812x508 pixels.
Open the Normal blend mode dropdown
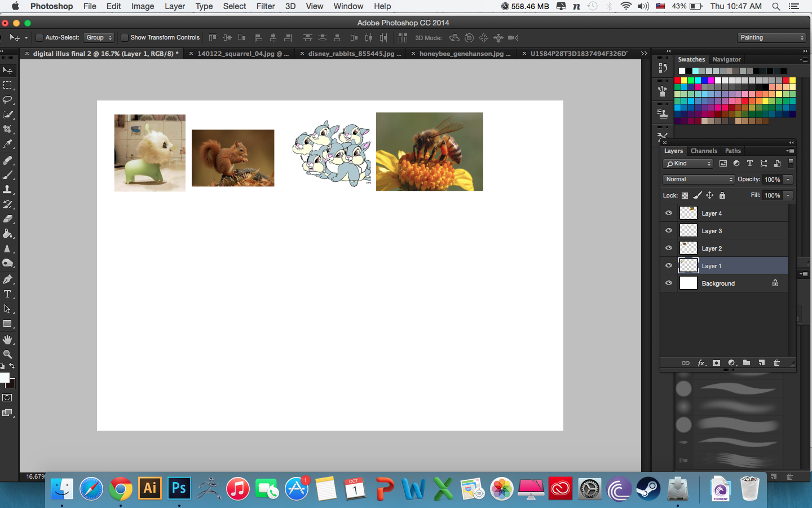699,179
